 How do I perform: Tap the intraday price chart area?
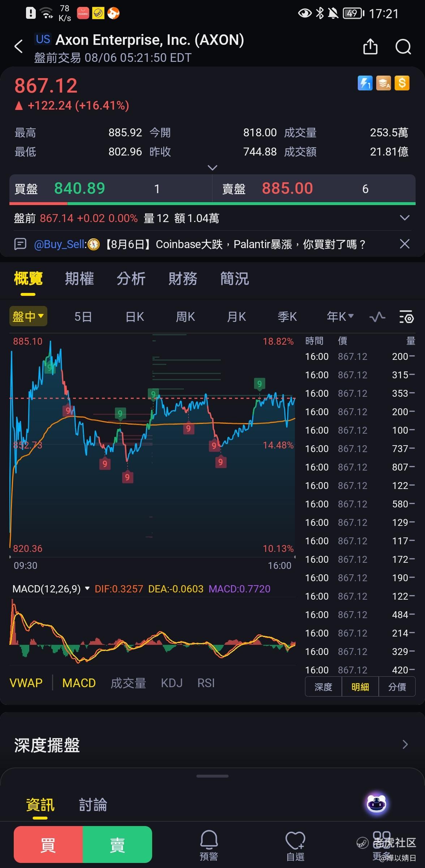pyautogui.click(x=153, y=445)
